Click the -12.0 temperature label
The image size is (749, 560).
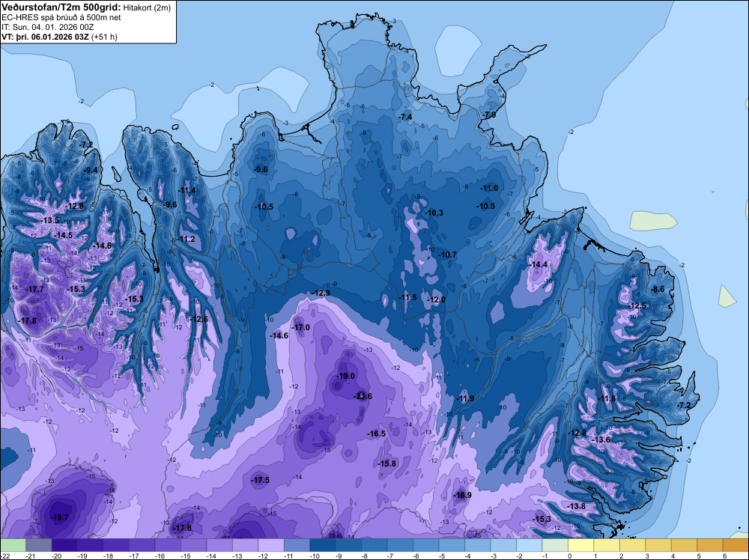[436, 299]
